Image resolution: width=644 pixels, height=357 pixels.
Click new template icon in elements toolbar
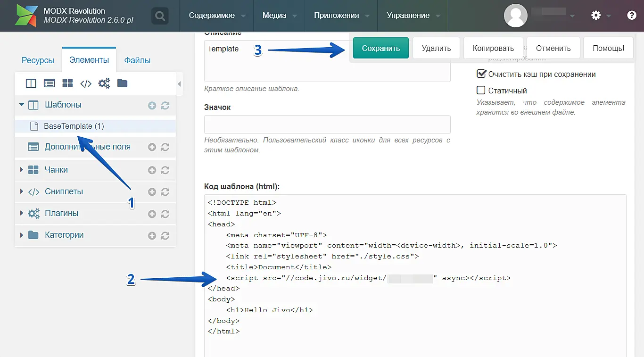click(x=31, y=83)
